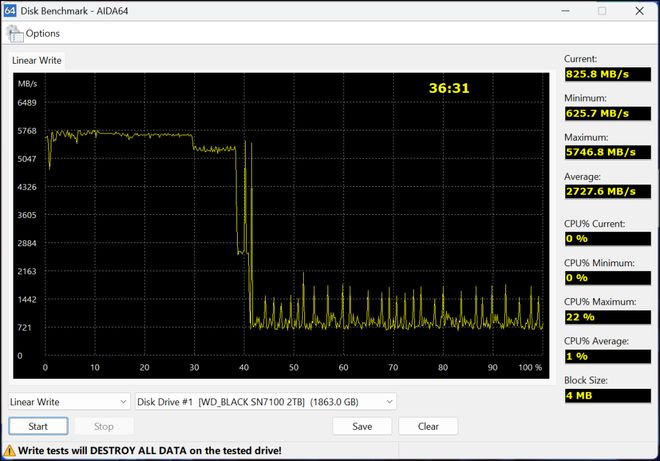This screenshot has width=660, height=461.
Task: Click the Options toolbar icon
Action: point(15,33)
